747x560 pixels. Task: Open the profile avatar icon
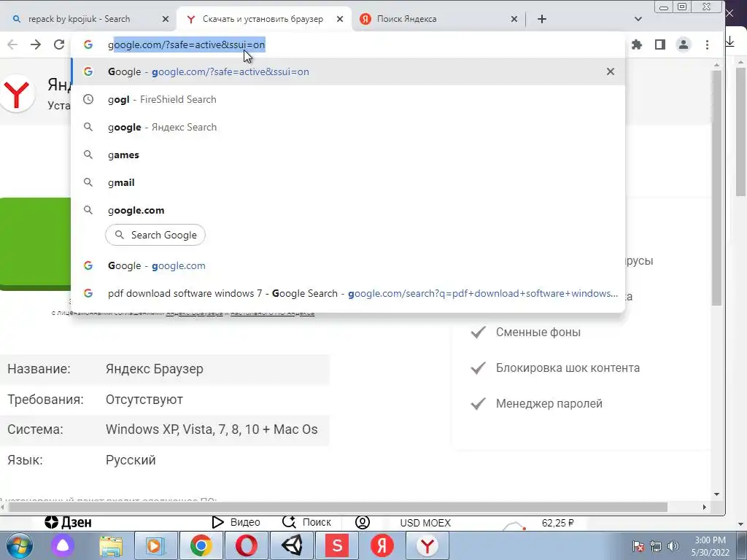pyautogui.click(x=684, y=44)
